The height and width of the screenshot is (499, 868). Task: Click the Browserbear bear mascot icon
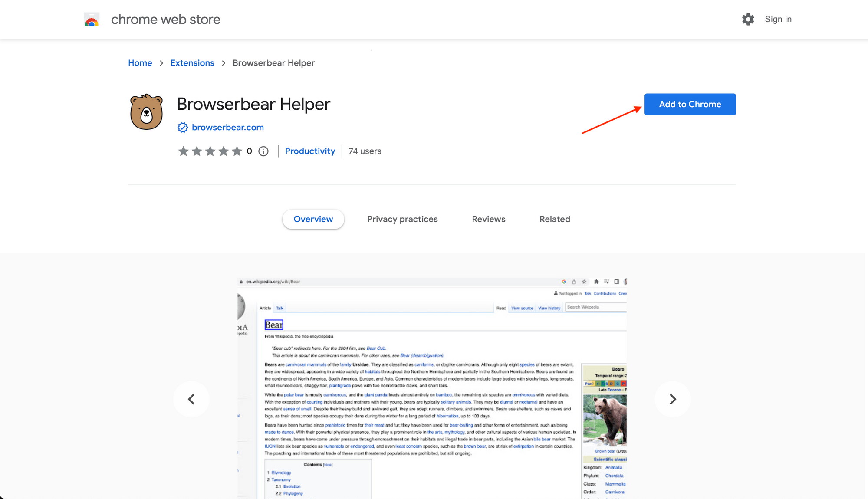point(147,112)
